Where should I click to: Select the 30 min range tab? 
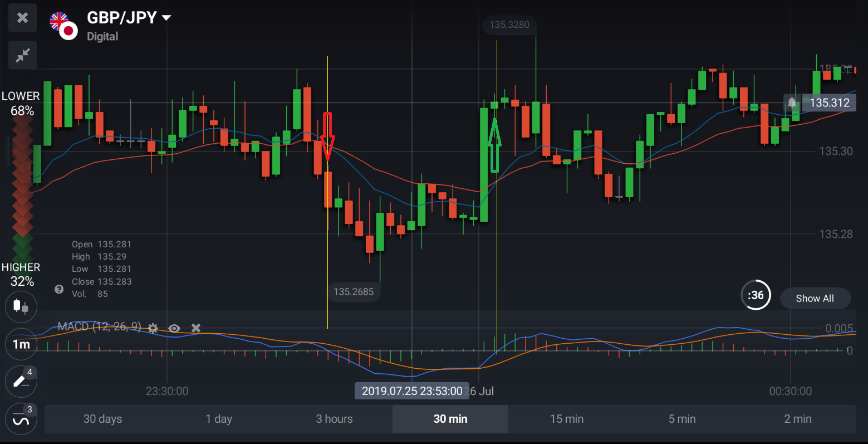point(450,419)
